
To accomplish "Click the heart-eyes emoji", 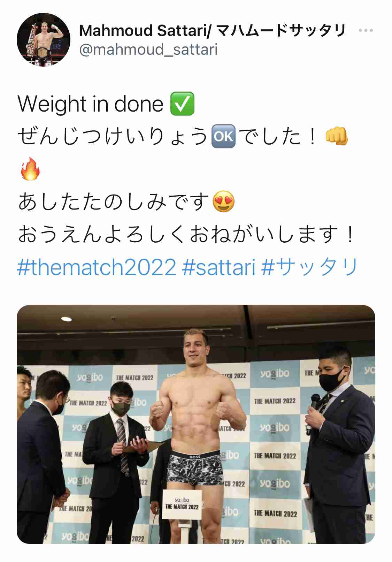I will coord(223,202).
